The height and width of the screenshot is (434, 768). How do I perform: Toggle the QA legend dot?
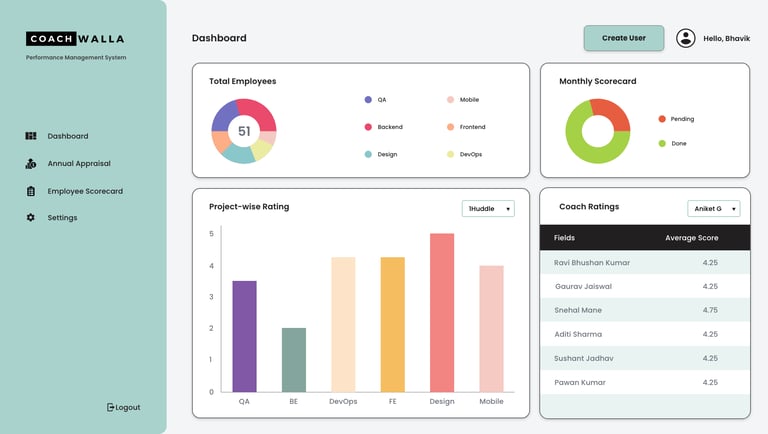pyautogui.click(x=368, y=99)
